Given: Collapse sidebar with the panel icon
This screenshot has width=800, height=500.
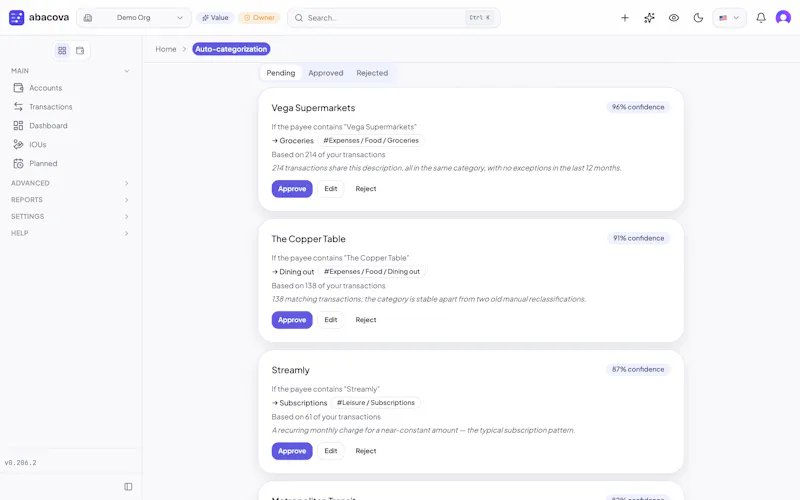Looking at the screenshot, I should 128,487.
